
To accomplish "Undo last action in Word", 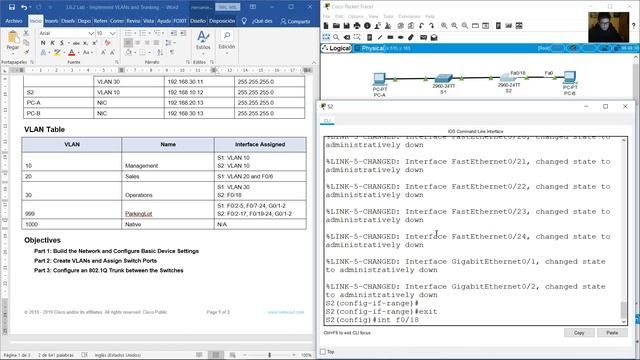I will [24, 7].
